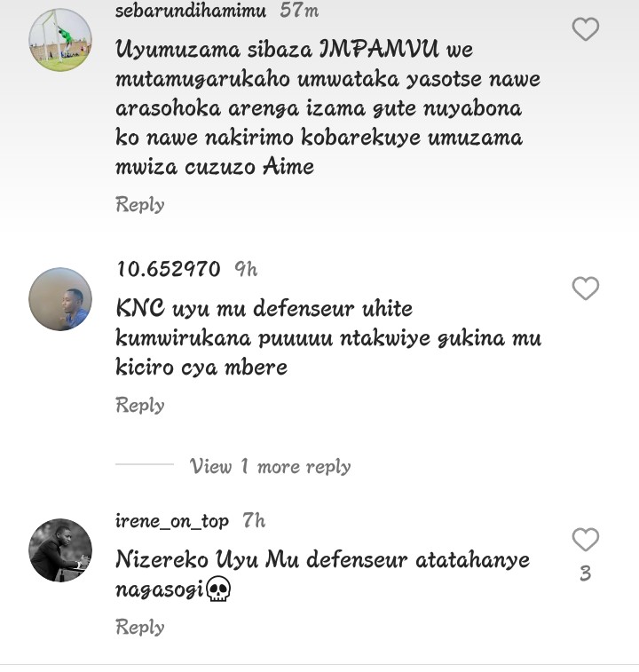Viewport: 639px width, 672px height.
Task: Open the irene_on_top username link
Action: tap(172, 520)
